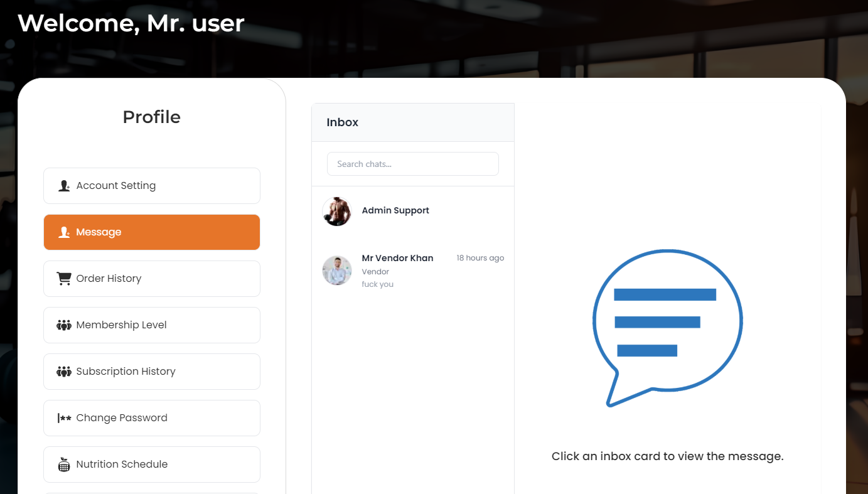Click the cart icon beside Order History

pyautogui.click(x=64, y=279)
